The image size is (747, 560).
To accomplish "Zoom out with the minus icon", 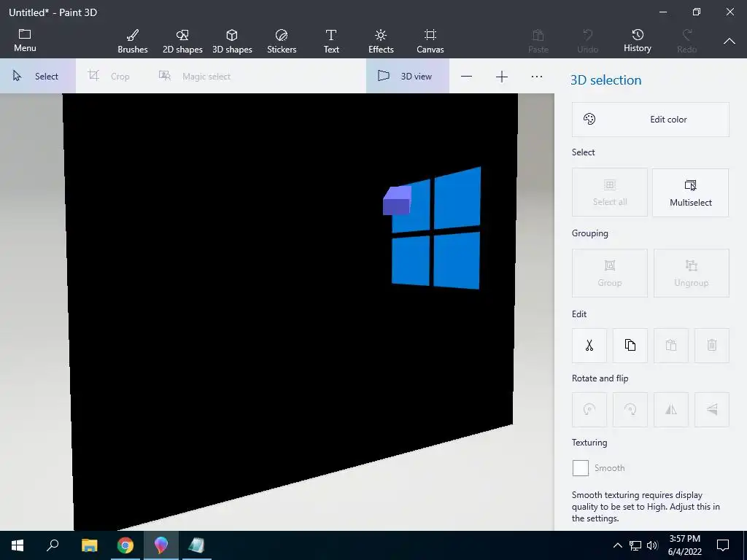I will click(466, 76).
